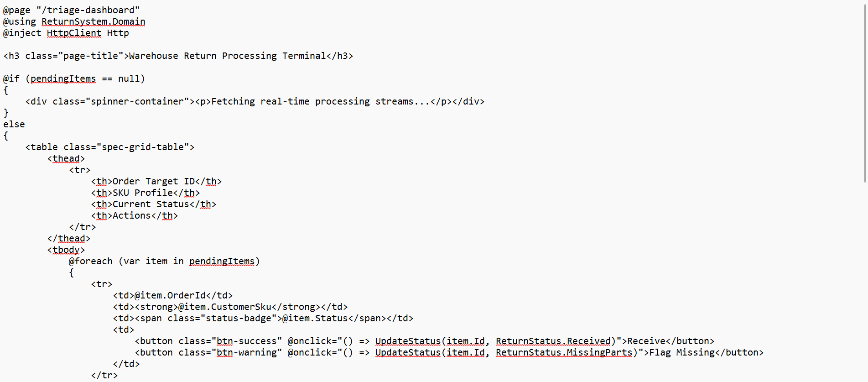Place cursor on HttpClient in inject line

click(74, 33)
